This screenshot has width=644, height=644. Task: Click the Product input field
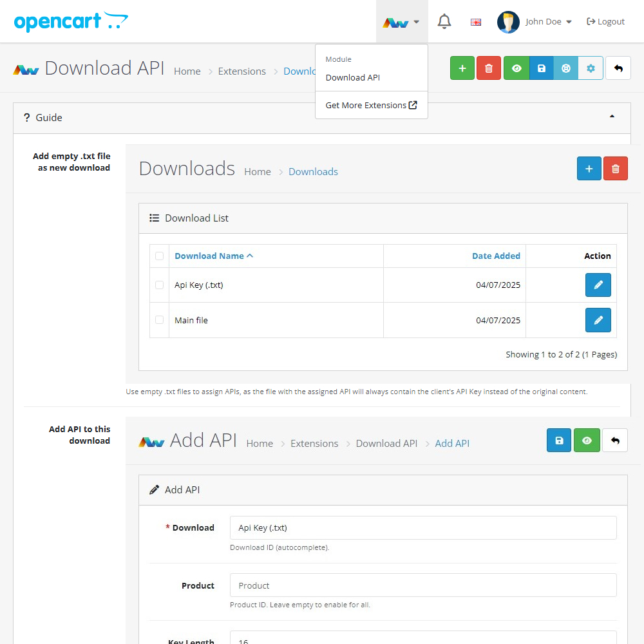(x=422, y=585)
